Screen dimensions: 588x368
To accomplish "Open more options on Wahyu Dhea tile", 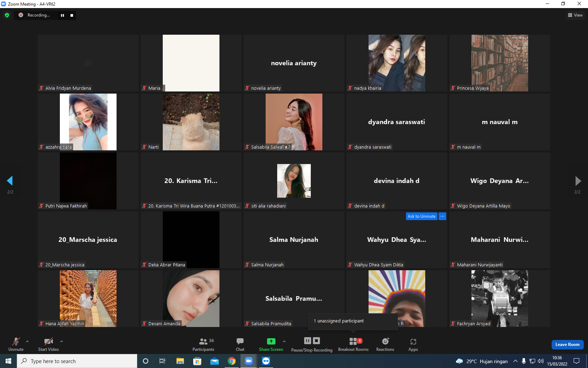I will click(x=442, y=216).
